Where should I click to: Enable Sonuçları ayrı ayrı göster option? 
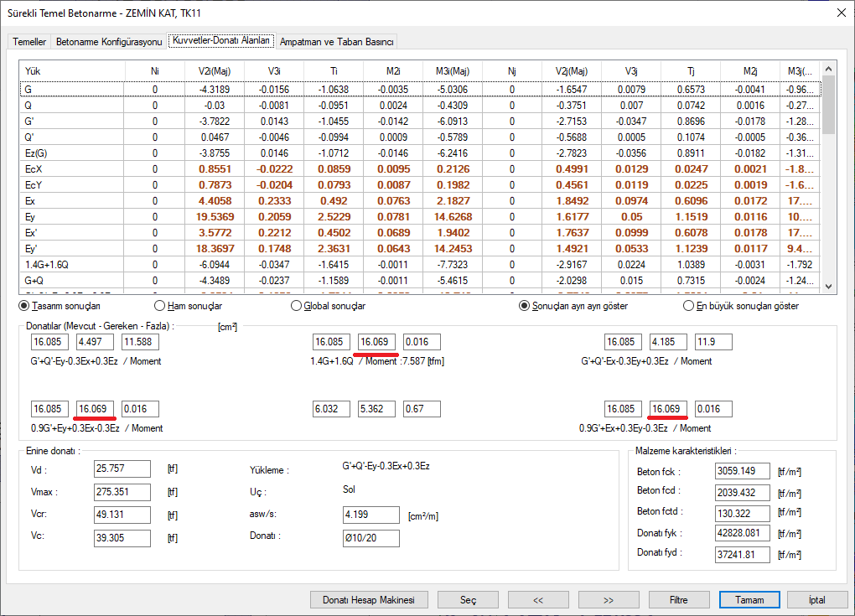(573, 306)
